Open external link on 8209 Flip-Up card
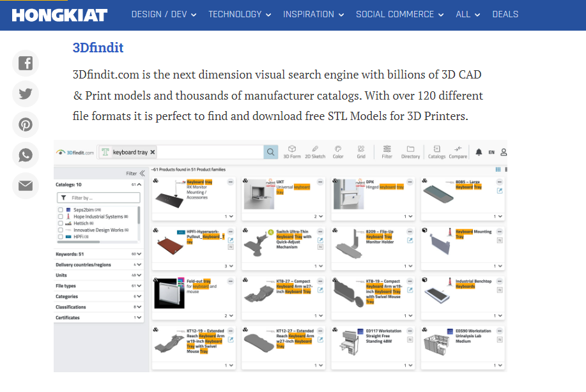The image size is (586, 392). coord(410,240)
